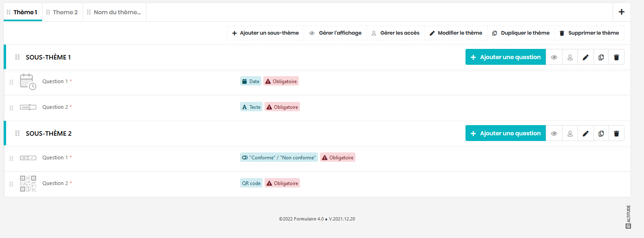Click the duplicate icon for SOUS-THÈME 1
The height and width of the screenshot is (238, 644).
[x=601, y=57]
